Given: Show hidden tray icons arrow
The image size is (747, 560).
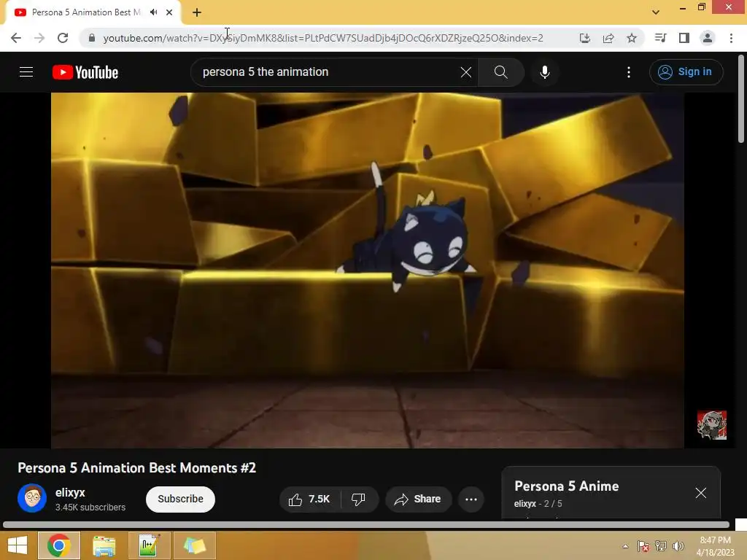Looking at the screenshot, I should tap(625, 546).
